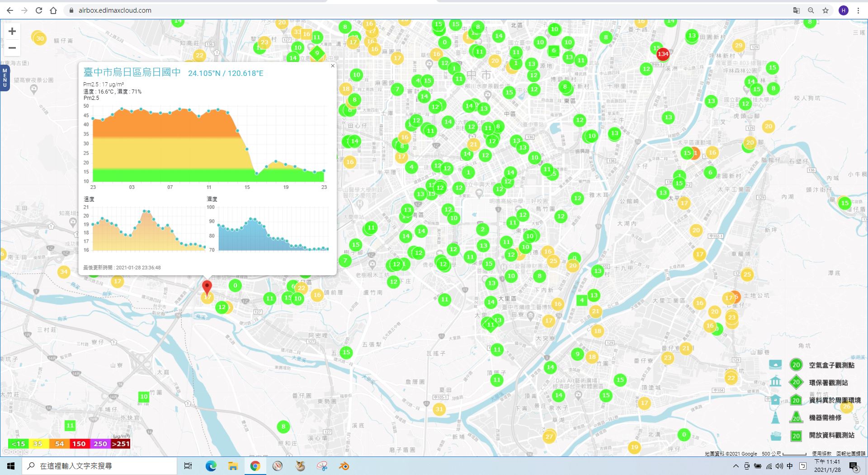Select the yellow 19 sensor marker
The height and width of the screenshot is (475, 868).
634,447
